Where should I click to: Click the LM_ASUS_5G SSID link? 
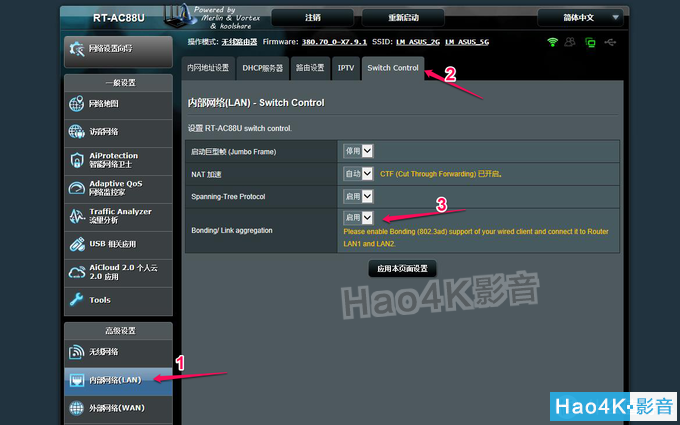pyautogui.click(x=467, y=42)
